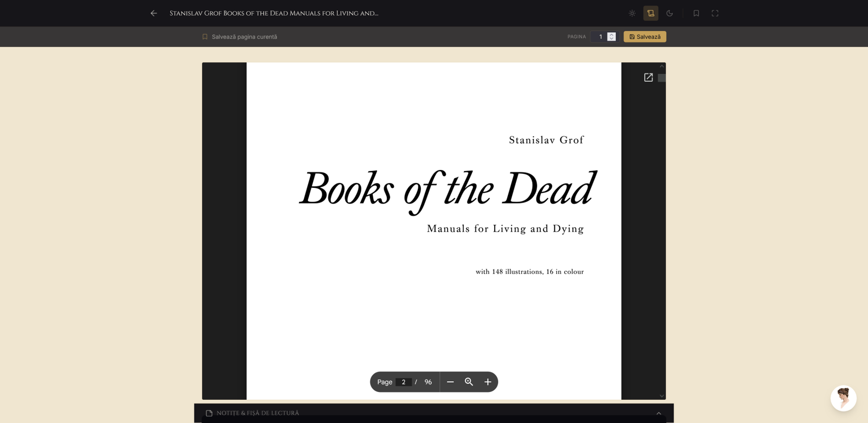Screen dimensions: 868x423
Task: Enter fullscreen reading mode
Action: 715,13
